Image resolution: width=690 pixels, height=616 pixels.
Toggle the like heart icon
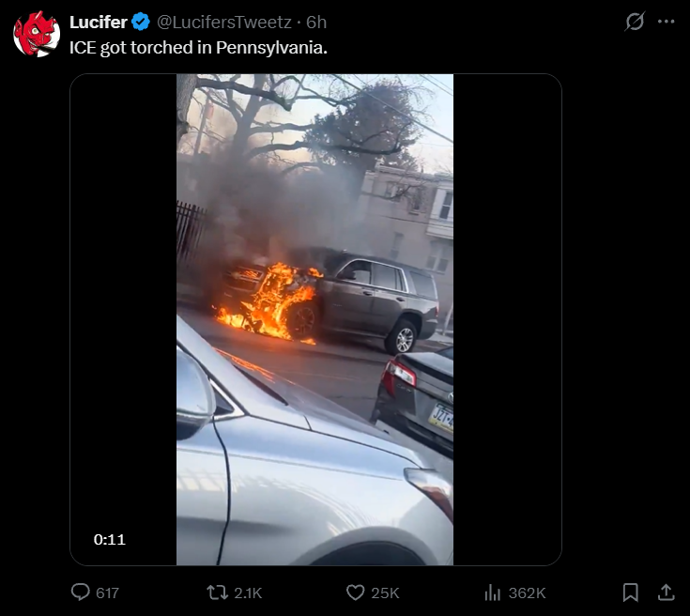coord(356,593)
